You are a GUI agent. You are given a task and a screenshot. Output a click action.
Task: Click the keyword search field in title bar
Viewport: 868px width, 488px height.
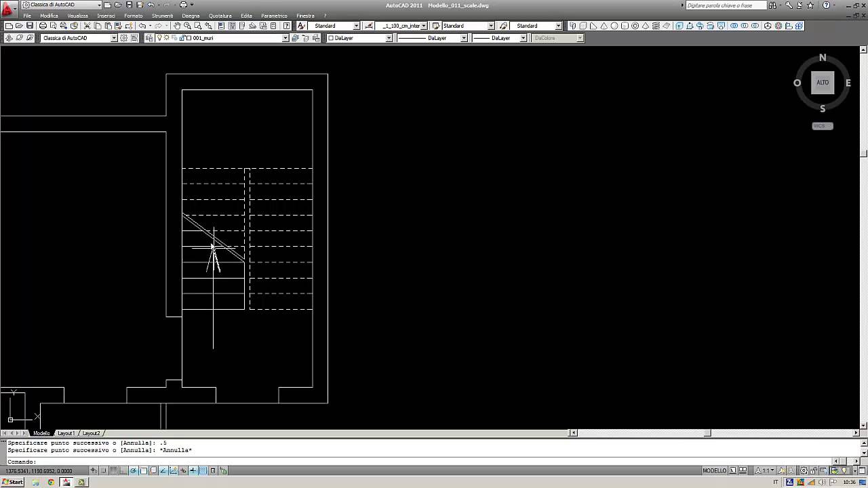pyautogui.click(x=726, y=5)
